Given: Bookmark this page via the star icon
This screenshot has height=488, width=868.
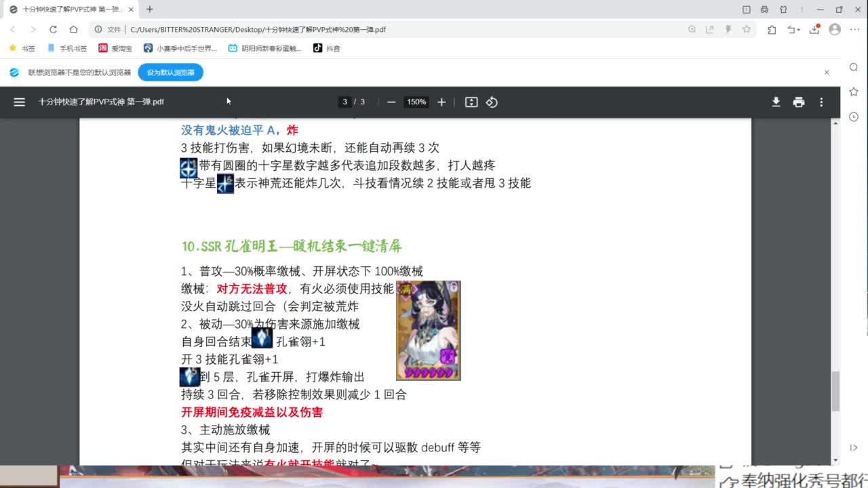Looking at the screenshot, I should point(746,29).
